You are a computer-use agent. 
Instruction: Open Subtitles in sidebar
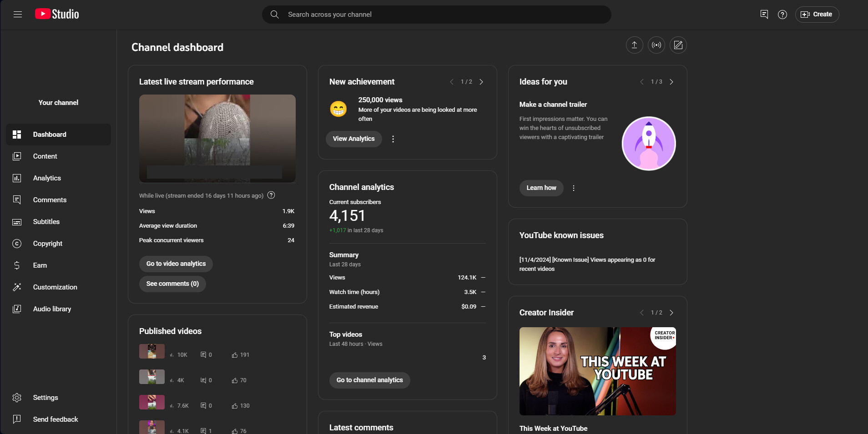tap(58, 222)
